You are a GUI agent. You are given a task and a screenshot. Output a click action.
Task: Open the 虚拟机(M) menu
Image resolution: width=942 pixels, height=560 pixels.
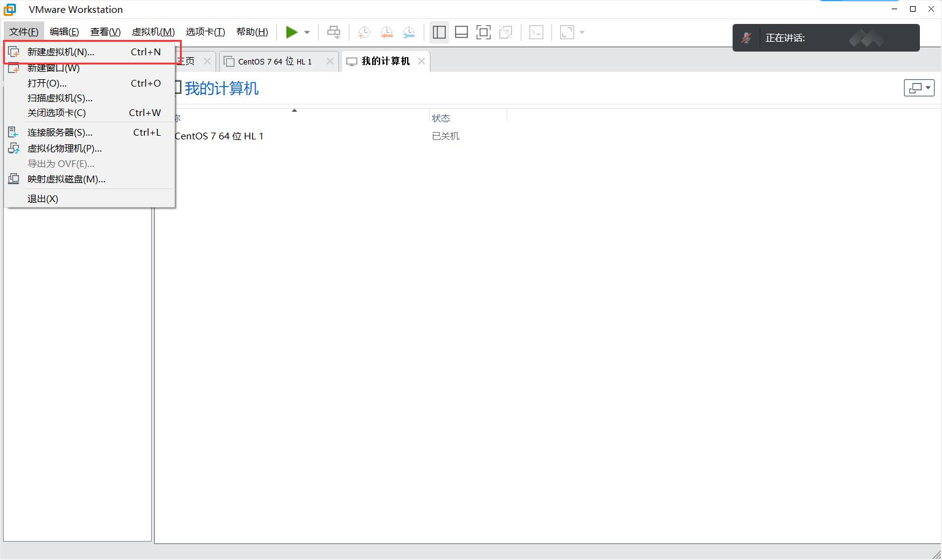pyautogui.click(x=153, y=32)
